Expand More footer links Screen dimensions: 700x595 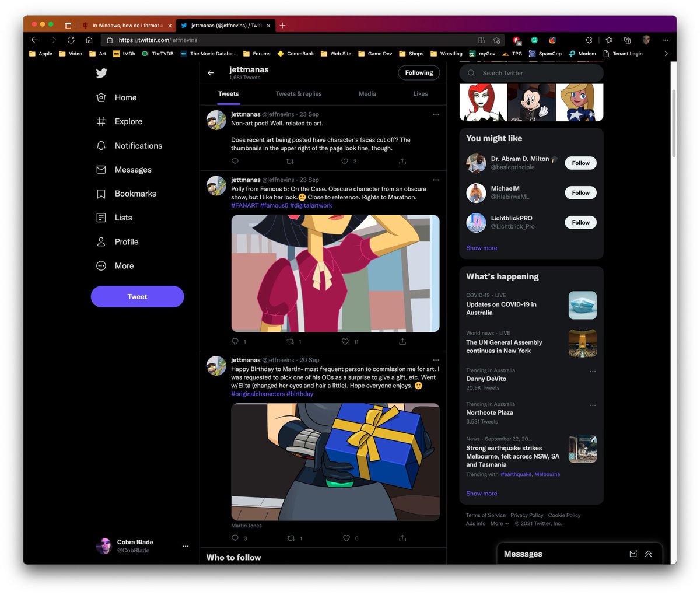pos(499,523)
